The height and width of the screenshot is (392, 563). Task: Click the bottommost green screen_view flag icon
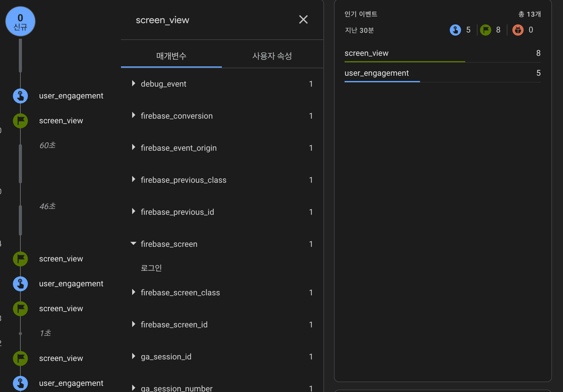click(x=20, y=358)
